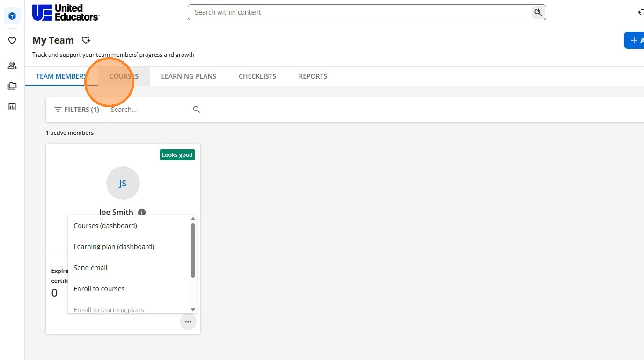Click the '1 active members' text
644x360 pixels.
click(70, 133)
